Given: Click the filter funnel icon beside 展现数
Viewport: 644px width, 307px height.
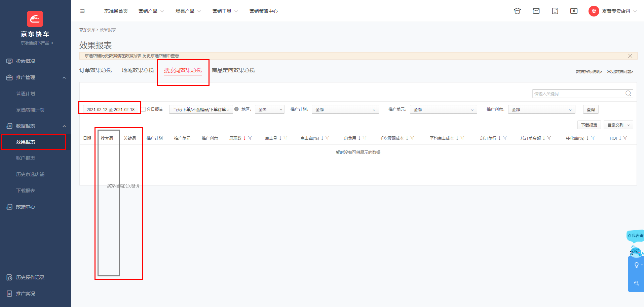Looking at the screenshot, I should 250,138.
